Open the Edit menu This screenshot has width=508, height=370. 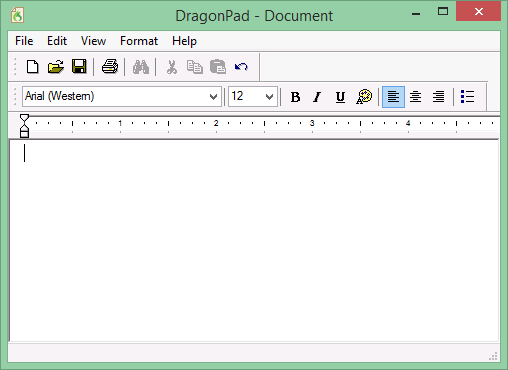click(x=57, y=41)
